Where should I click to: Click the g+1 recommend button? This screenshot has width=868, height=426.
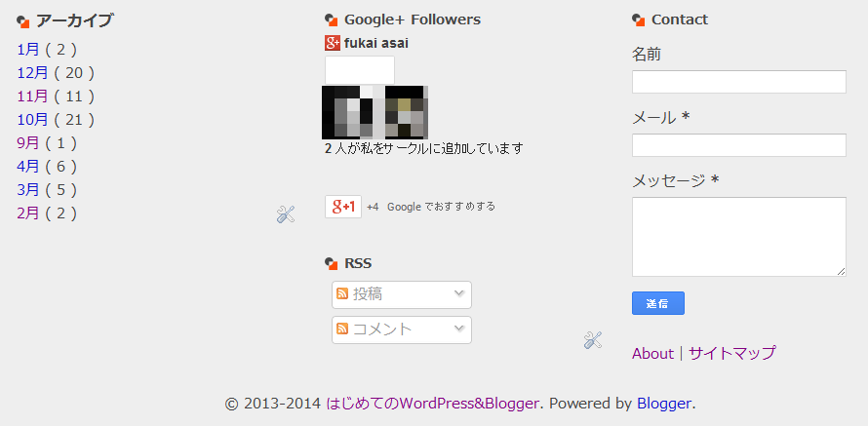pyautogui.click(x=343, y=207)
